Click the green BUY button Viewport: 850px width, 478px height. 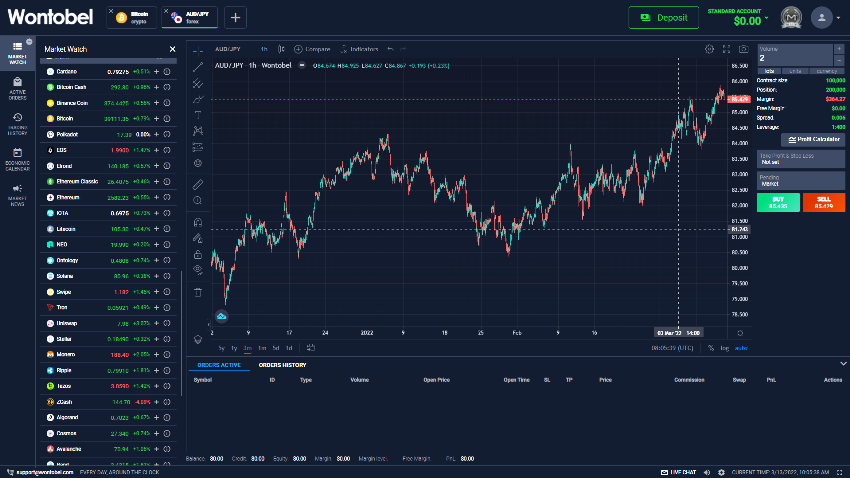point(778,202)
